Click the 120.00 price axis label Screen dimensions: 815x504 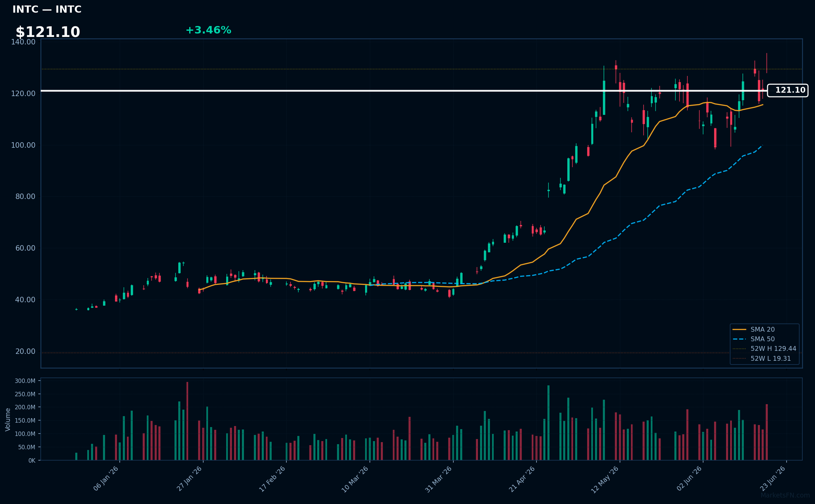click(23, 93)
